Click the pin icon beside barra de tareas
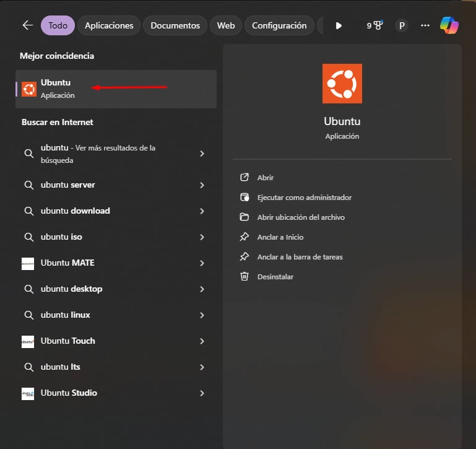This screenshot has height=449, width=476. click(x=244, y=256)
